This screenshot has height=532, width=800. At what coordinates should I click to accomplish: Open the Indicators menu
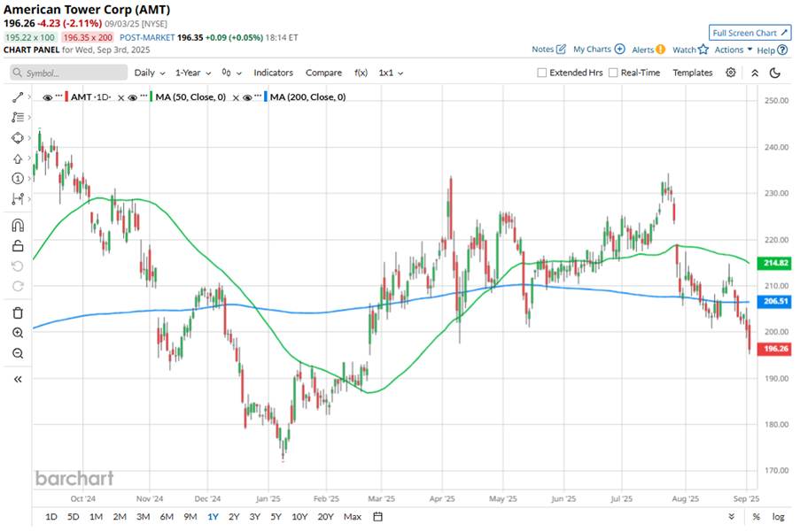[274, 73]
